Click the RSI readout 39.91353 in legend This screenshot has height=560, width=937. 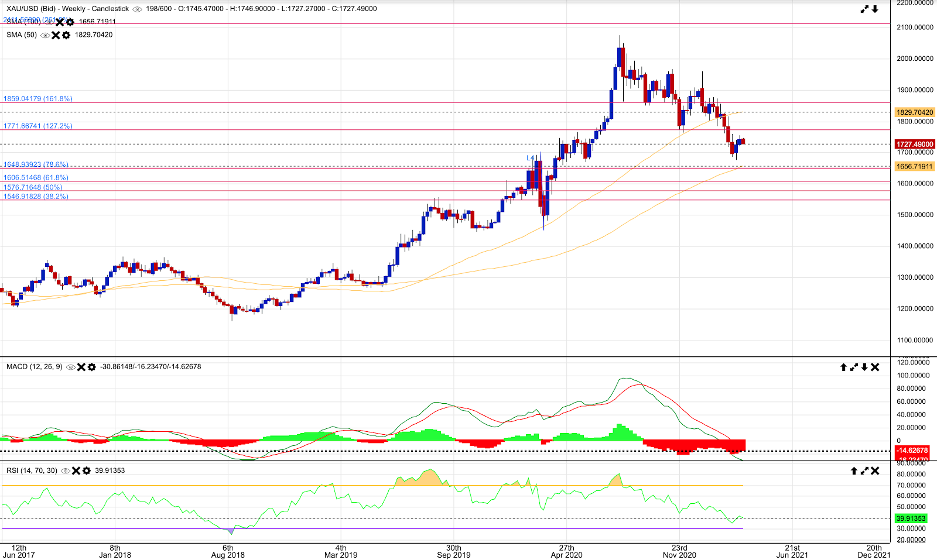(110, 471)
